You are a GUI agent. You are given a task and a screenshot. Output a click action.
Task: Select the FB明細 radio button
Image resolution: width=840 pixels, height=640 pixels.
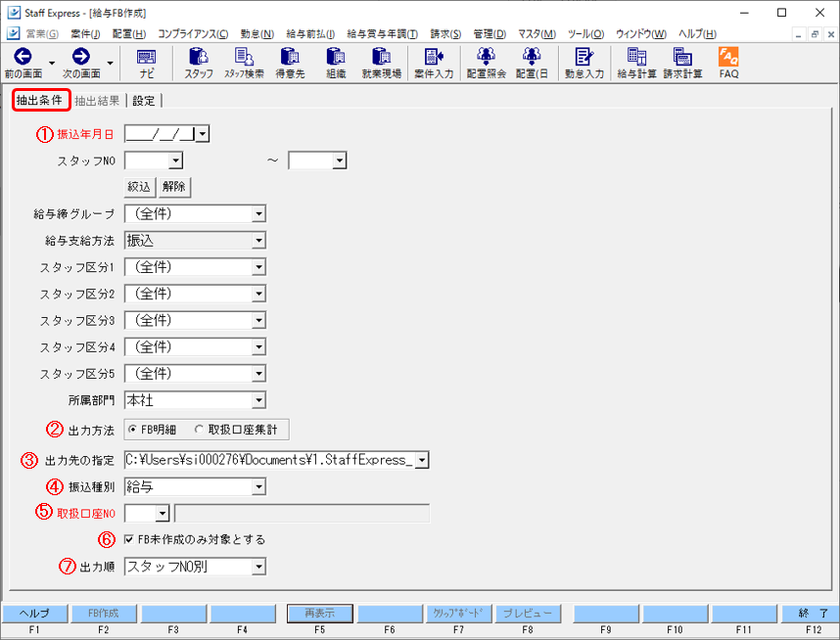click(x=132, y=430)
